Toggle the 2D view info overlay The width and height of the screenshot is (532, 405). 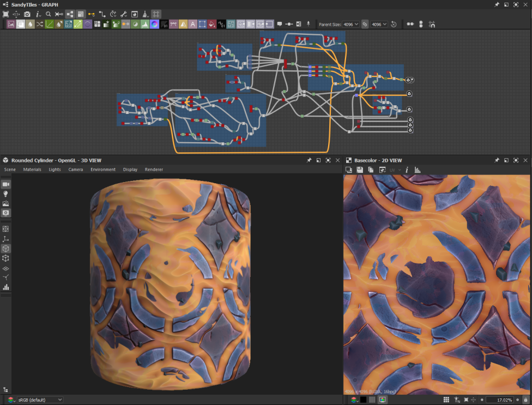point(407,170)
